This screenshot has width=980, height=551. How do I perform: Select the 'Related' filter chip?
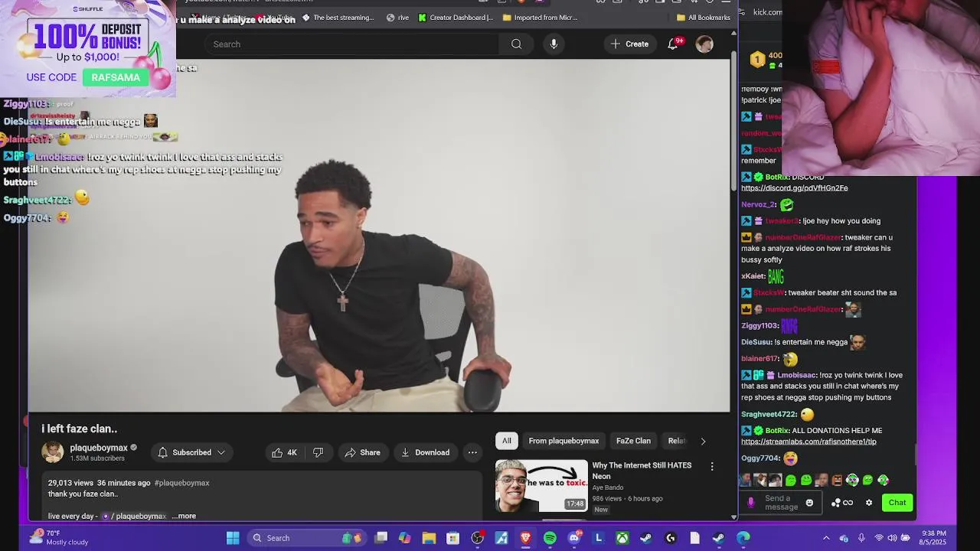click(x=676, y=441)
